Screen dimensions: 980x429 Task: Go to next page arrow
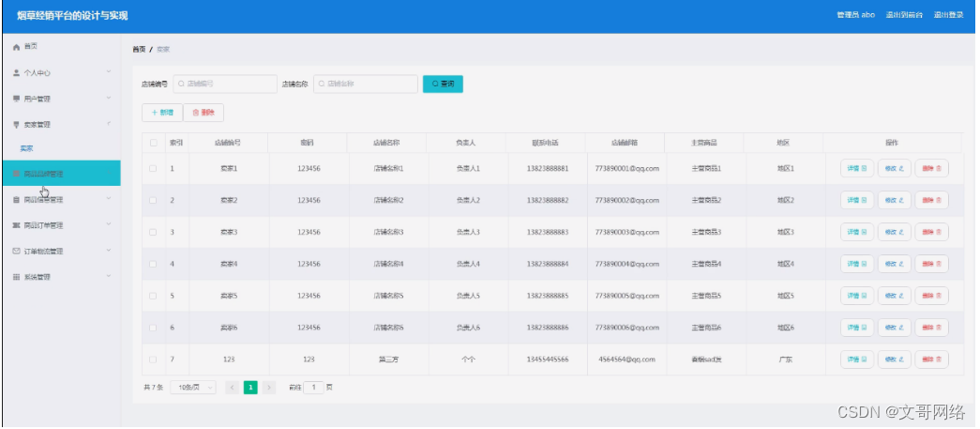[x=269, y=388]
